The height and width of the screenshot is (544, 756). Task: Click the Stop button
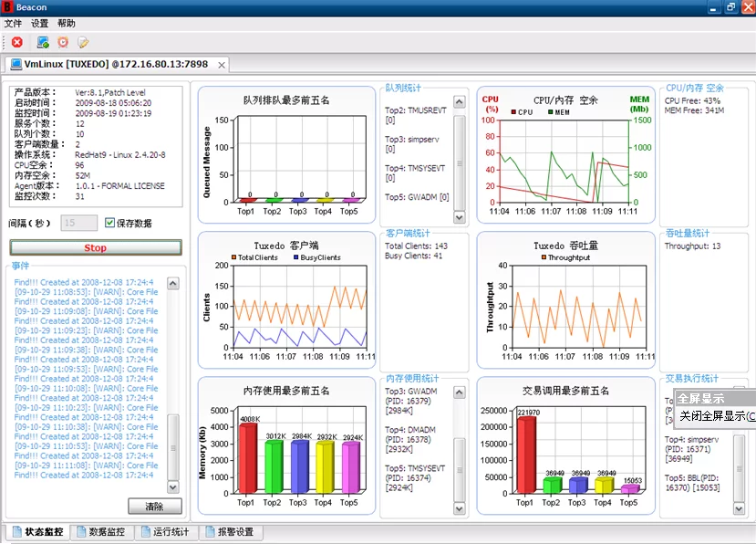click(x=96, y=247)
